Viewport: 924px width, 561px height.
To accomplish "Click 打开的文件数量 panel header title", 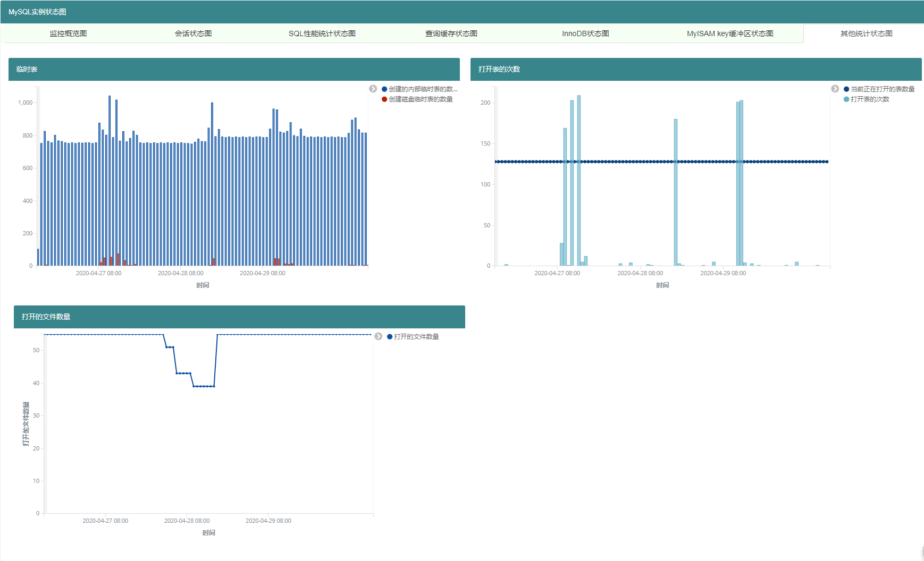I will click(46, 317).
